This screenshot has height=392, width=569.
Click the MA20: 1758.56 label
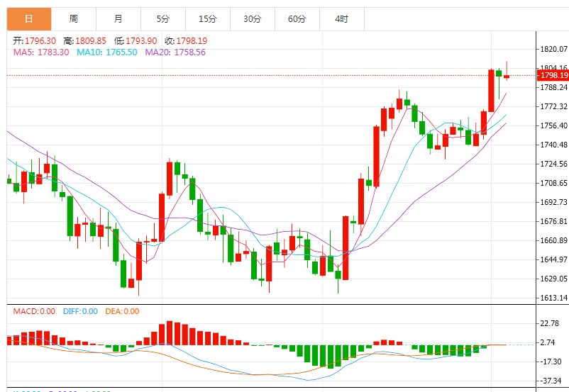(175, 52)
